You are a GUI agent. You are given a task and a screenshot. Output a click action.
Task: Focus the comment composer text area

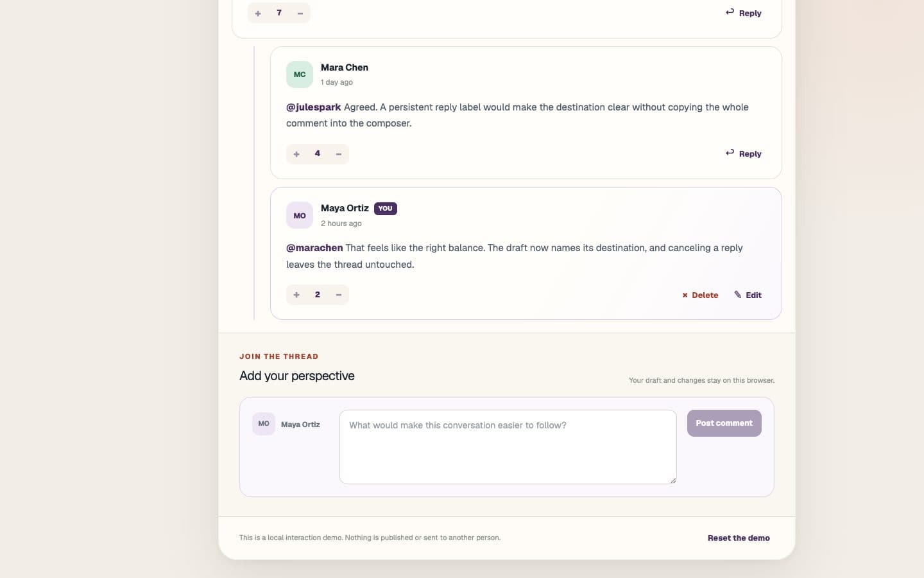tap(508, 447)
